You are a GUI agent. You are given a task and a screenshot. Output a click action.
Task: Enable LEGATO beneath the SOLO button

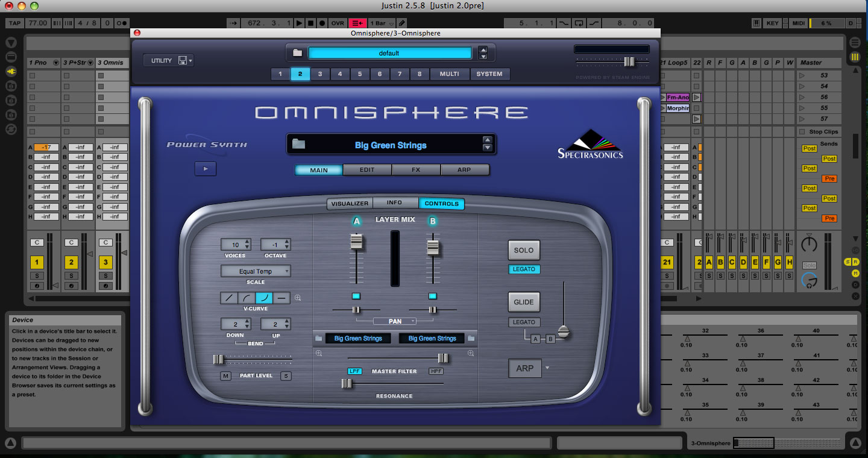pyautogui.click(x=524, y=269)
